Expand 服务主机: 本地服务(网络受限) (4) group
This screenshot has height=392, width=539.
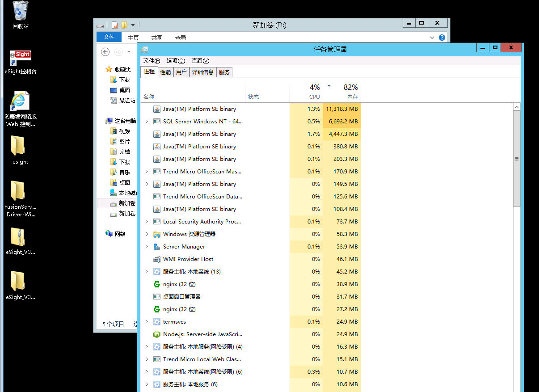[x=147, y=347]
